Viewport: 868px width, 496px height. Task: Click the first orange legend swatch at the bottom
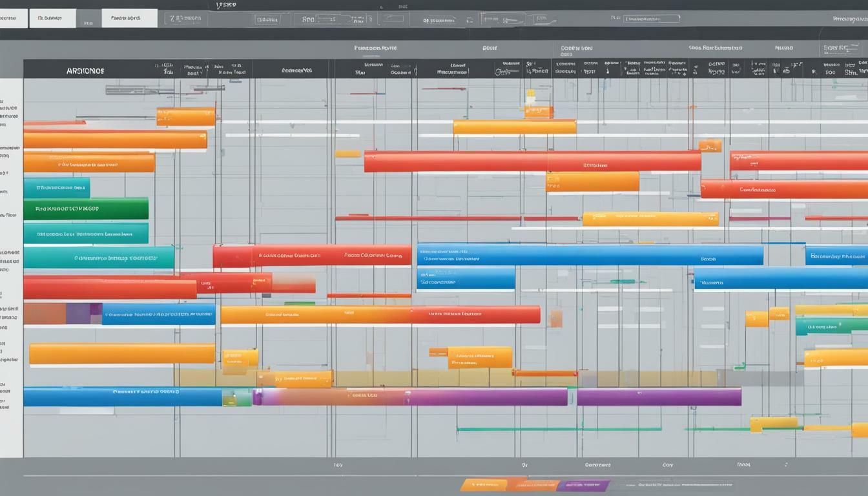pyautogui.click(x=484, y=485)
